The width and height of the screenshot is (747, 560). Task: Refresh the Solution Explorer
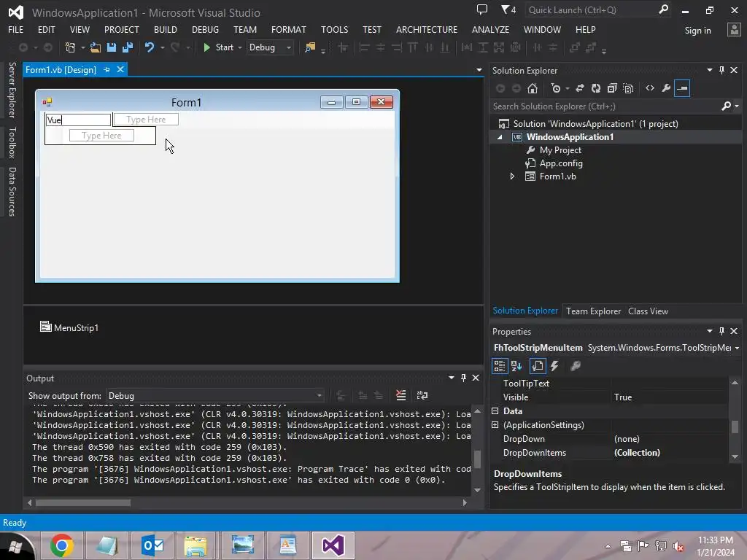pos(596,88)
